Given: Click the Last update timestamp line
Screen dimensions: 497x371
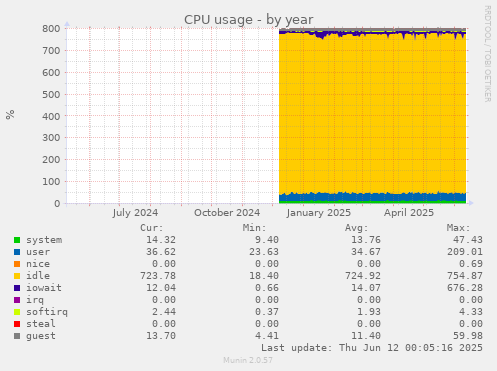Looking at the screenshot, I should (x=372, y=348).
